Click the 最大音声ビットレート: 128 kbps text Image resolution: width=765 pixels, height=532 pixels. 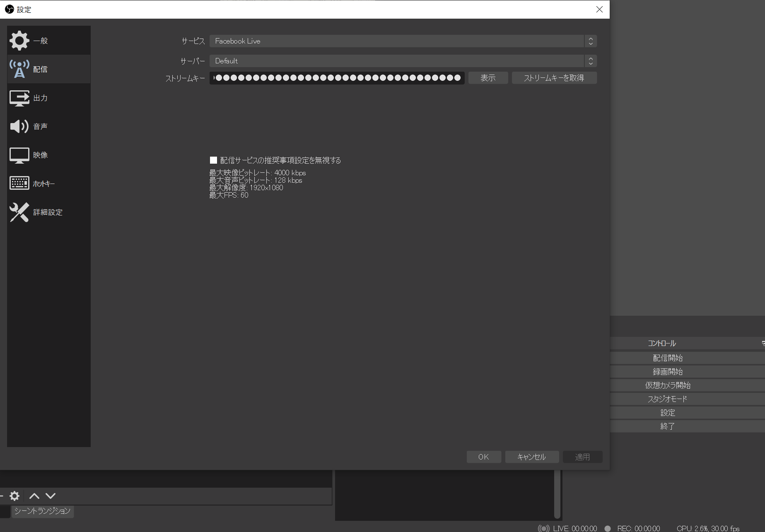click(x=256, y=180)
